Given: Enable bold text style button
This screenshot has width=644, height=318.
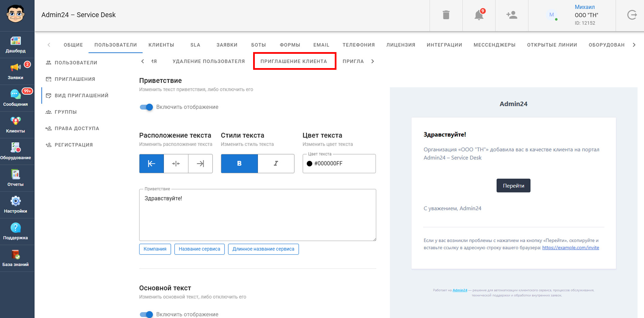Looking at the screenshot, I should pos(239,164).
